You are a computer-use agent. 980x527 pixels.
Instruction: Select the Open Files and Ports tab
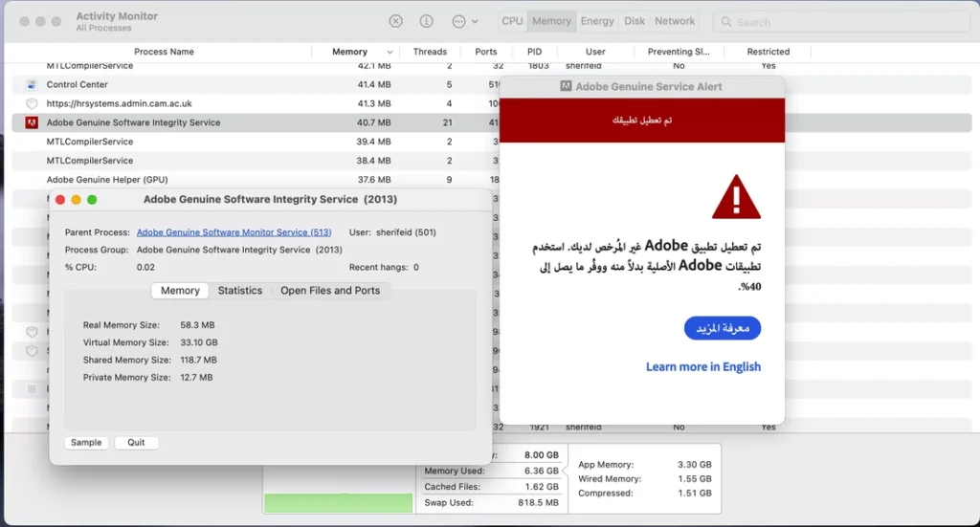pyautogui.click(x=330, y=291)
